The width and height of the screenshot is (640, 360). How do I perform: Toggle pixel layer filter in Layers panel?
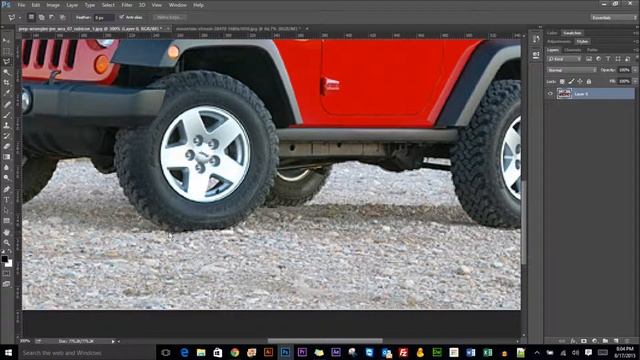589,59
